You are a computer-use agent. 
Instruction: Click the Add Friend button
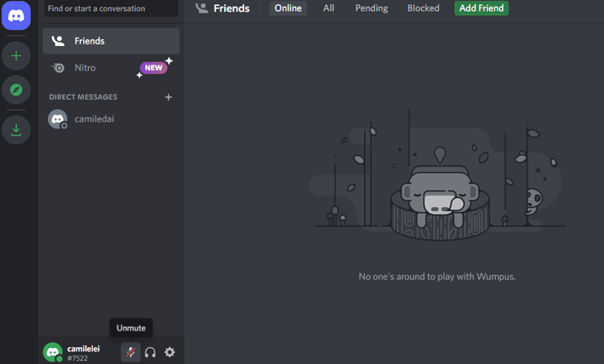coord(482,8)
